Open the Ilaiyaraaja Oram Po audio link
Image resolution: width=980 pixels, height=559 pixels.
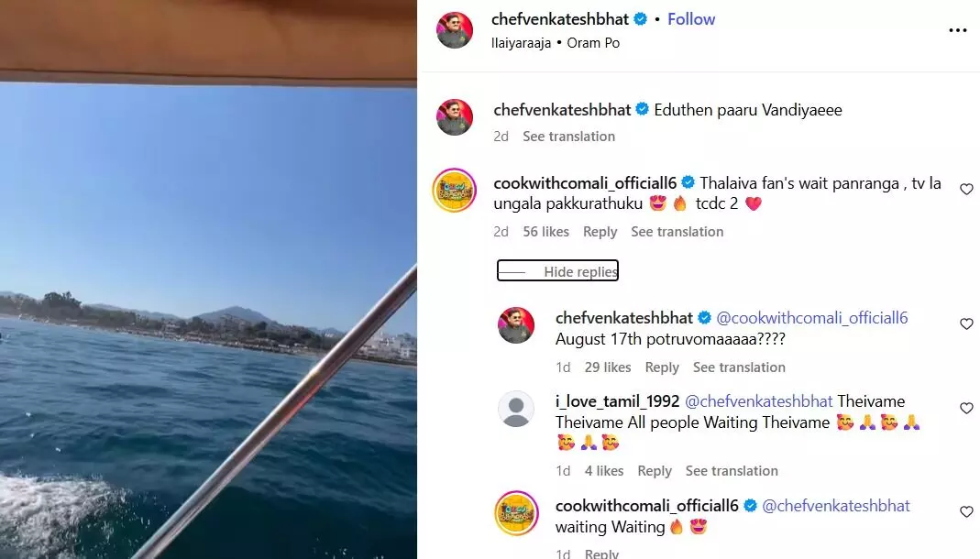pos(555,43)
